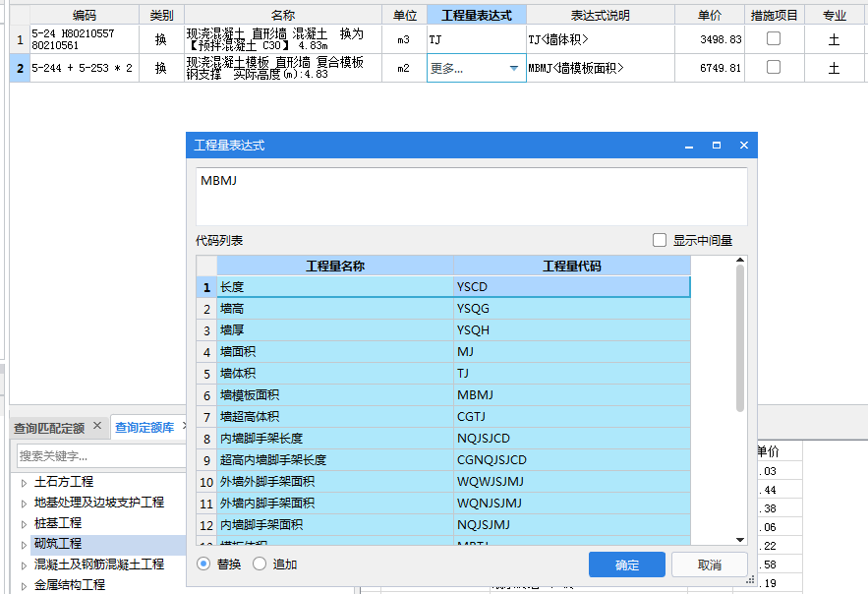Select 墙模板面积 row in code list
Screen dimensions: 868x594
[x=443, y=394]
